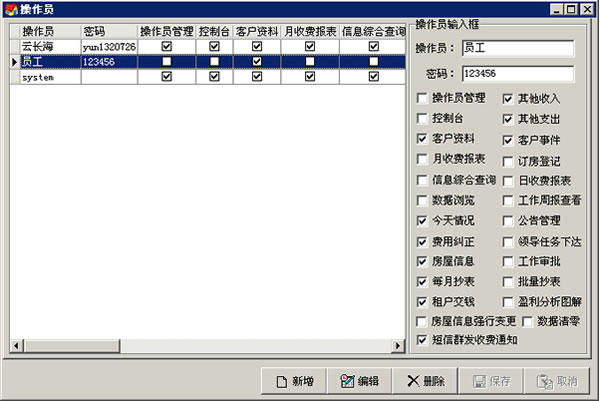Click the table's right scroll arrow
Image resolution: width=600 pixels, height=401 pixels.
point(398,346)
